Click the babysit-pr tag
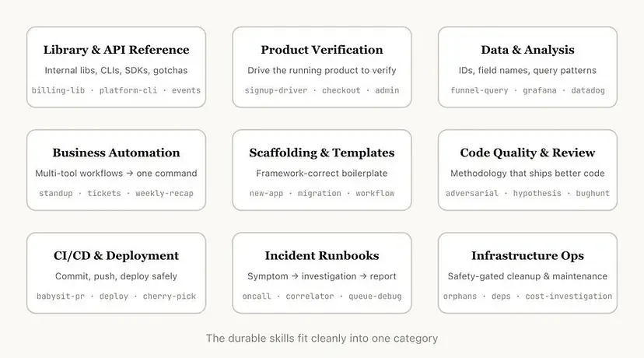This screenshot has height=358, width=644. click(x=61, y=297)
